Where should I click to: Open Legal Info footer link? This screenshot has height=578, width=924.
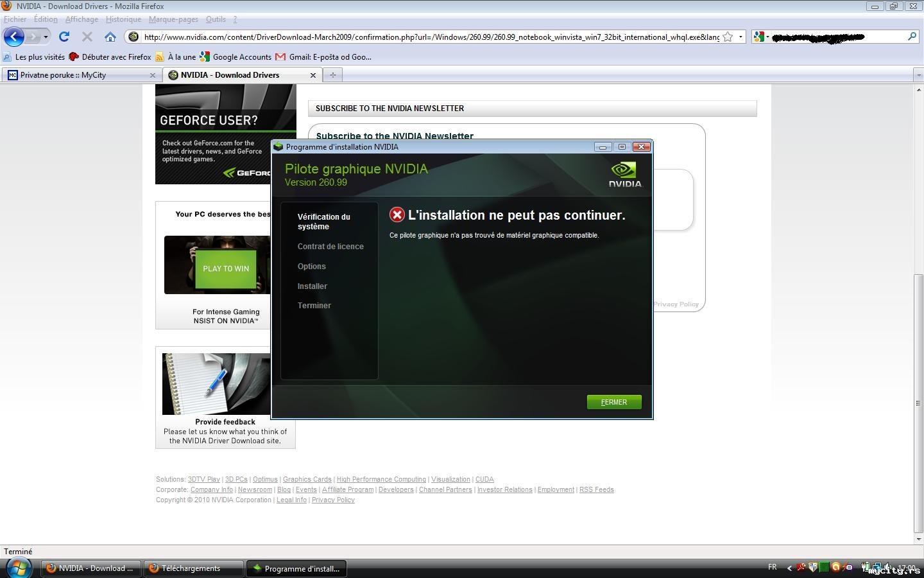(x=291, y=500)
